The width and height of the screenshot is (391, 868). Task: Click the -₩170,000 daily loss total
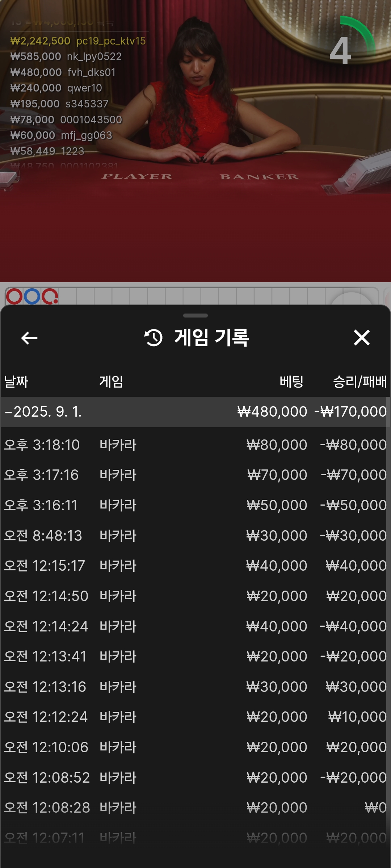point(350,412)
